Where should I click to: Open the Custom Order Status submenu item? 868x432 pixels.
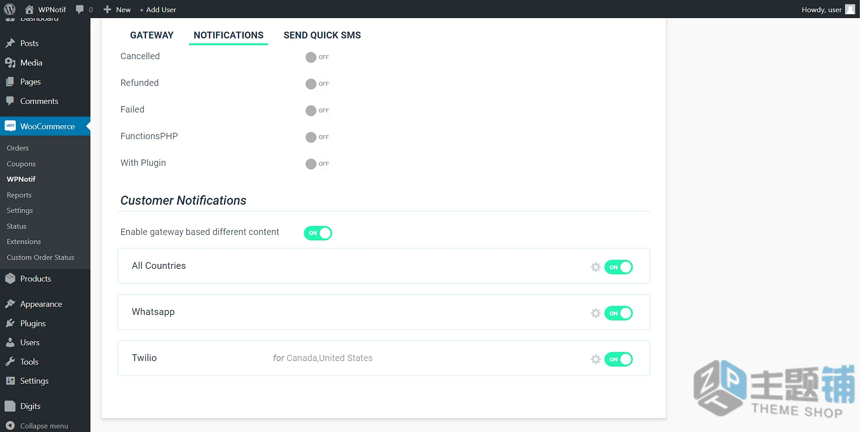point(41,257)
